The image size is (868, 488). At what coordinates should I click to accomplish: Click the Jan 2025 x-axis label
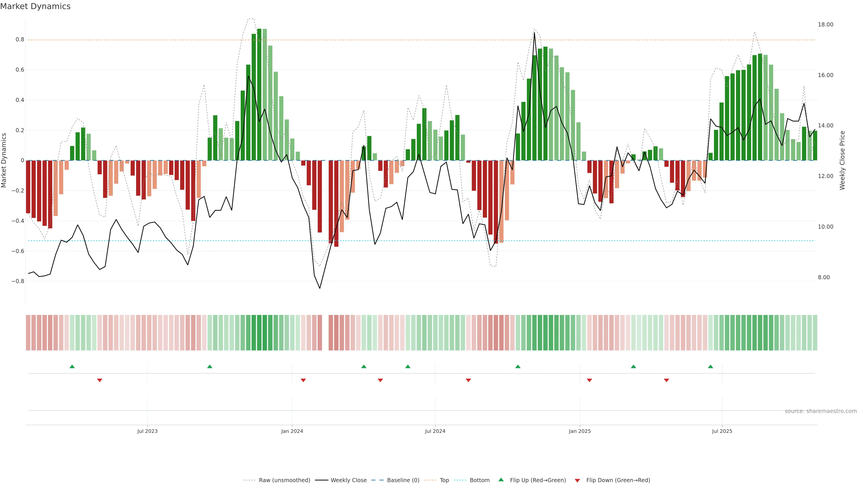[580, 431]
